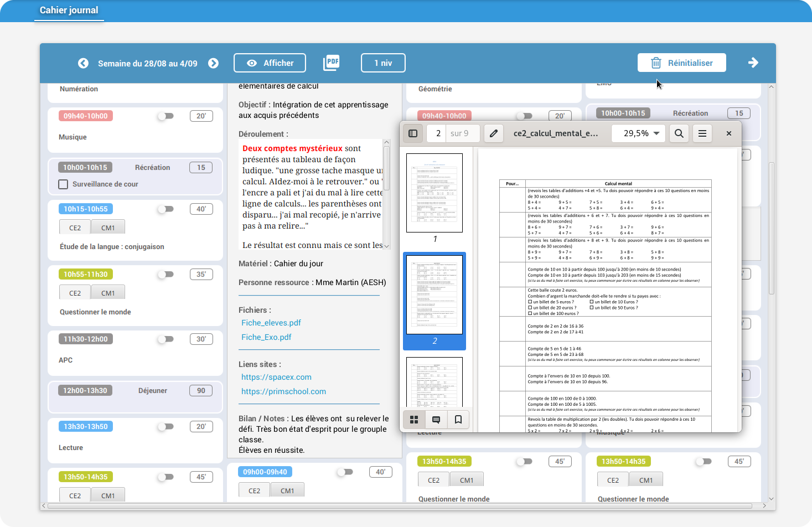
Task: Click the white right arrow beside Réinitialiser
Action: point(753,63)
